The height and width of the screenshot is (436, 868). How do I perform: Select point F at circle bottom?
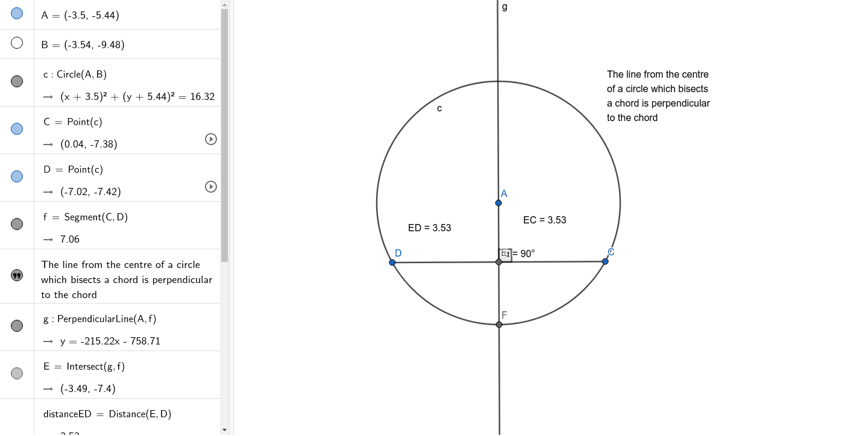coord(499,325)
